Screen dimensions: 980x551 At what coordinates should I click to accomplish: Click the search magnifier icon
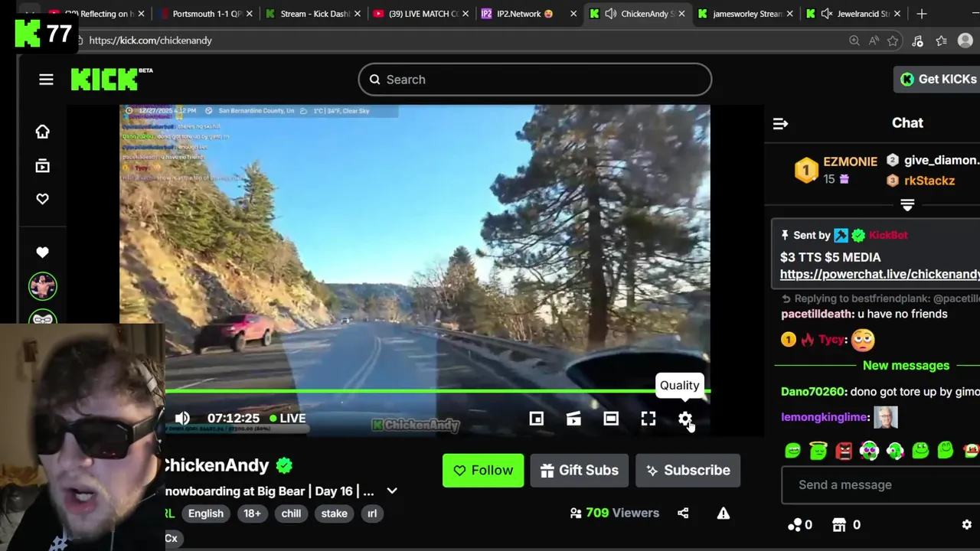tap(374, 80)
